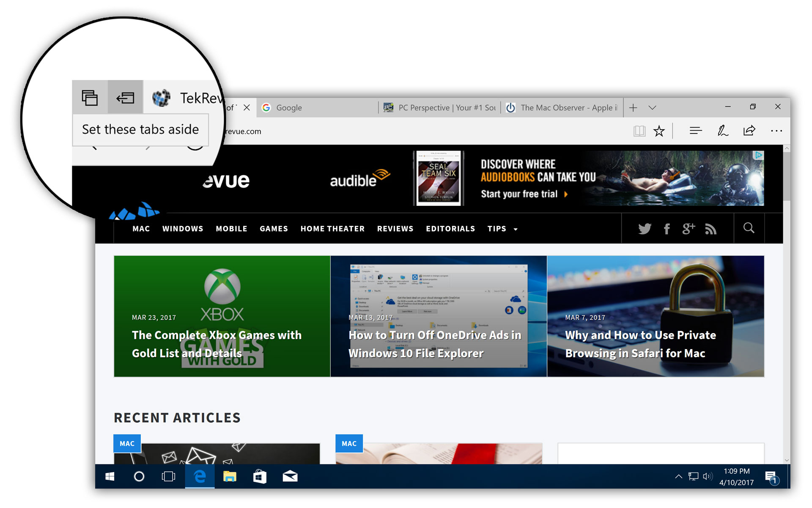
Task: Open Task View on taskbar
Action: [x=169, y=477]
